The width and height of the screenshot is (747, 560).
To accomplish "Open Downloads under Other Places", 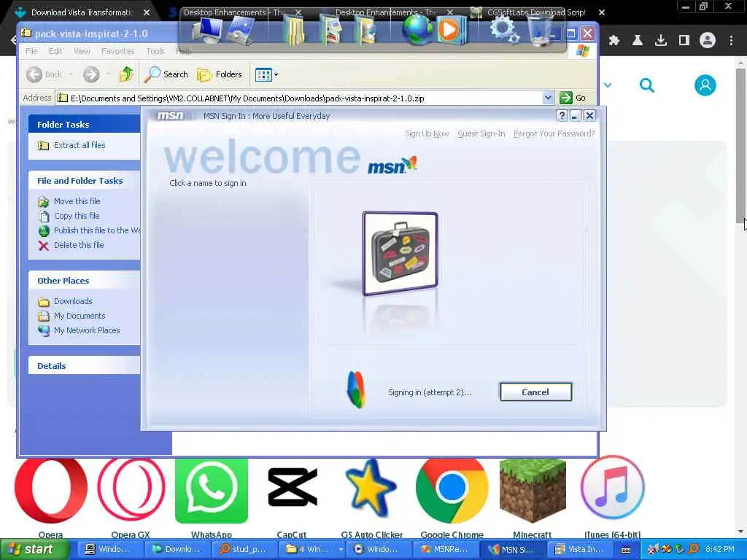I will coord(72,301).
